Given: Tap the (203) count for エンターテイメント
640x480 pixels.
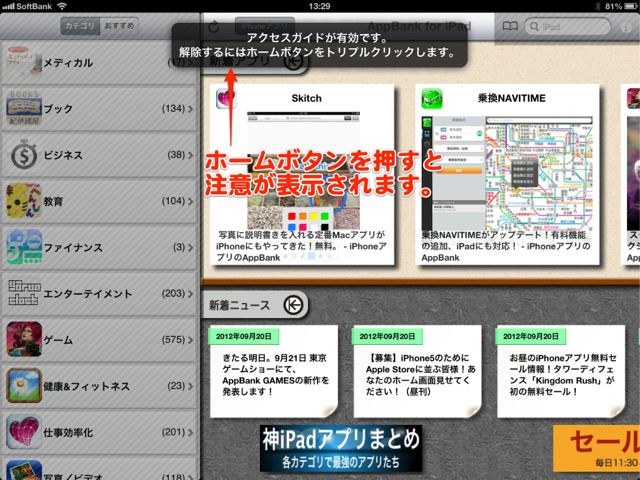Looking at the screenshot, I should coord(174,293).
